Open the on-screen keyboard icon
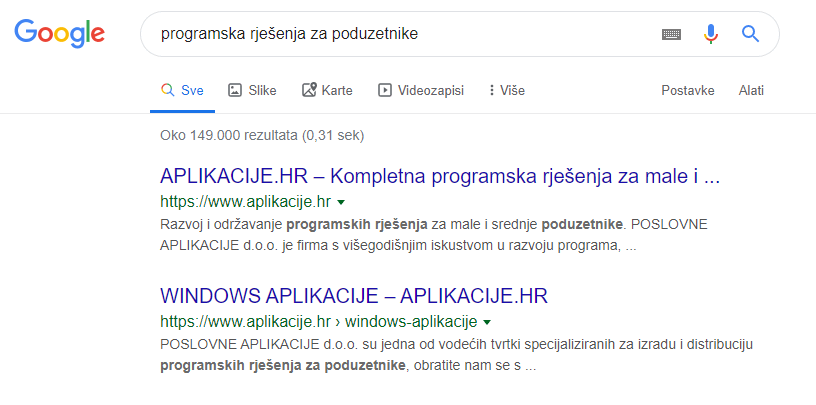The height and width of the screenshot is (405, 816). pos(671,34)
